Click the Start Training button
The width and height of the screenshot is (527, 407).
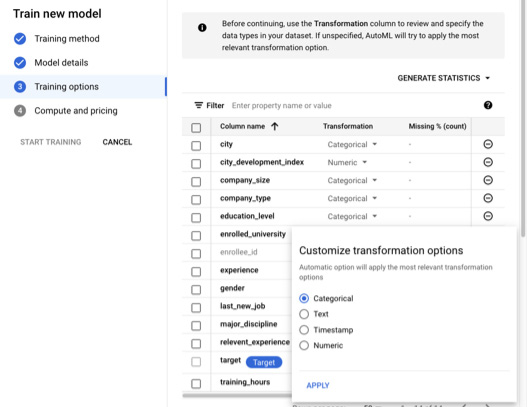[x=50, y=142]
